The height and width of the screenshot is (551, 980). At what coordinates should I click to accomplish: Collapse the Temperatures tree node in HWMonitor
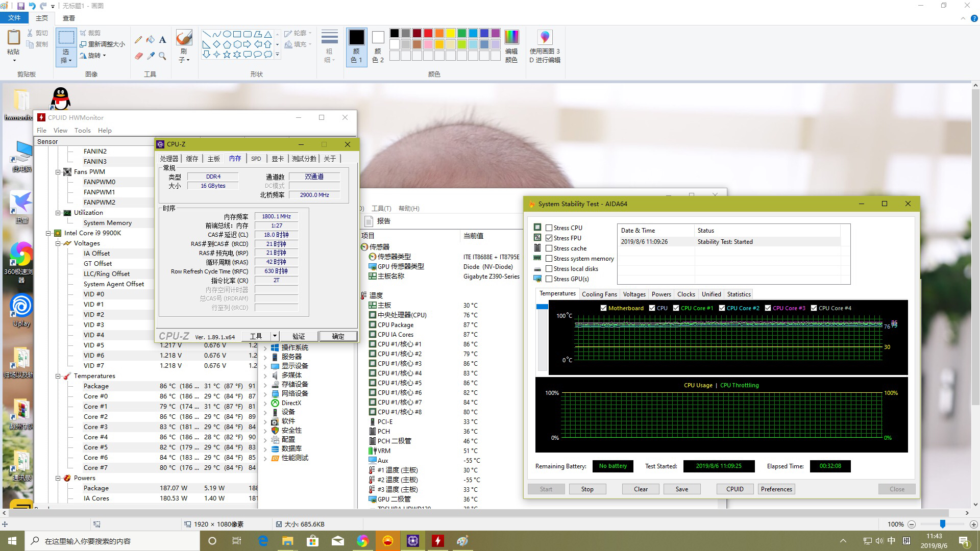58,376
